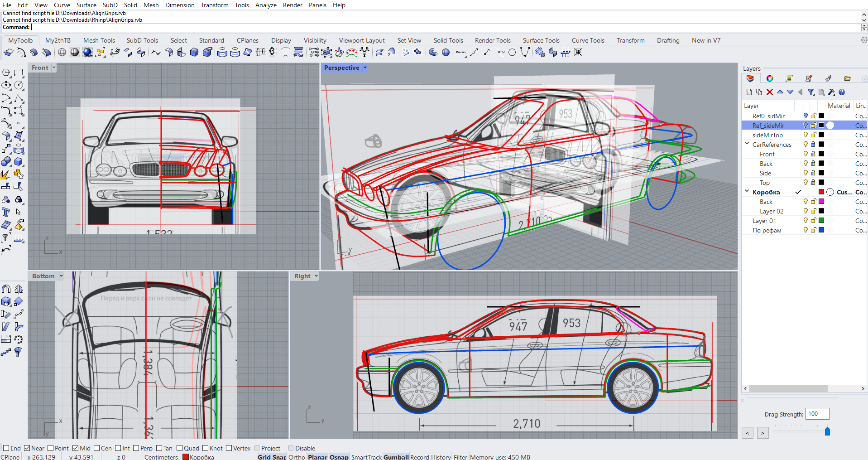This screenshot has width=868, height=460.
Task: Click the circle curve icon in top toolbar
Action: pyautogui.click(x=512, y=53)
